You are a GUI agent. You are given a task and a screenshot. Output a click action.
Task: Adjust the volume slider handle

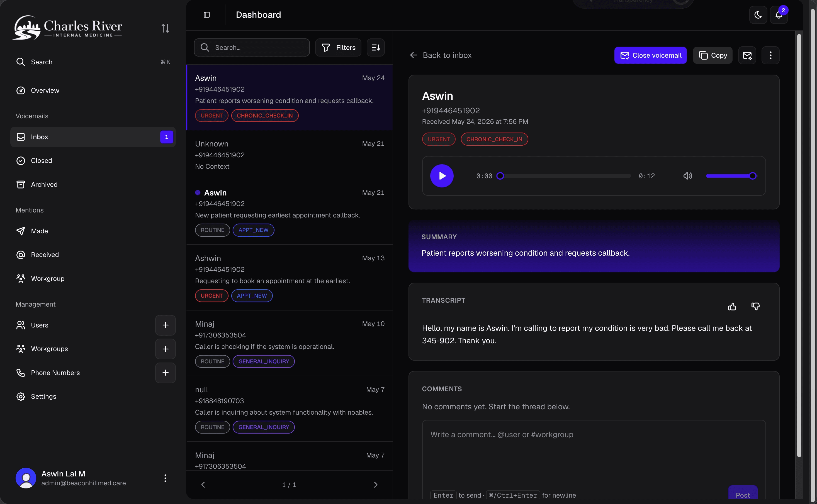752,176
